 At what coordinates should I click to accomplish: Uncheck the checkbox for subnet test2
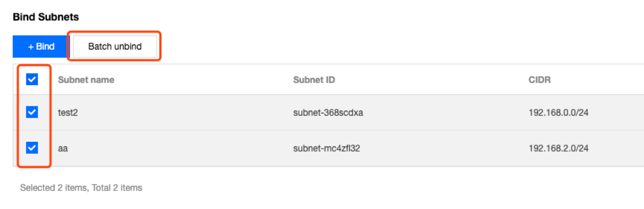[x=32, y=112]
